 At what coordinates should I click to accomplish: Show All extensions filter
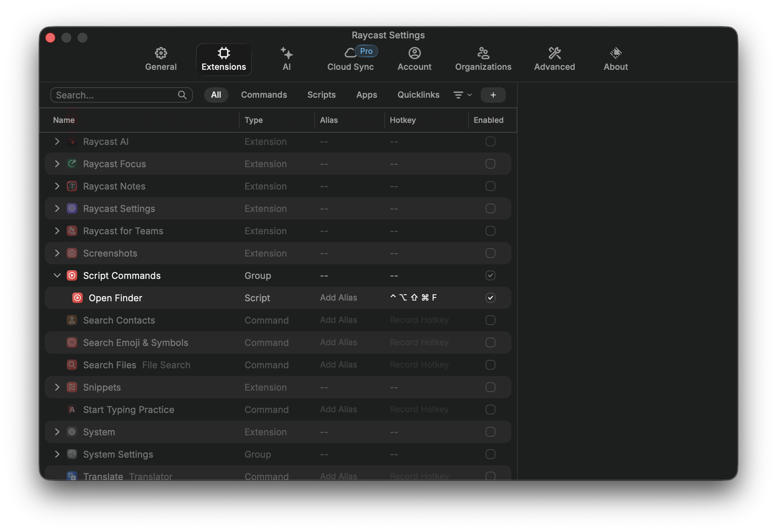(x=216, y=95)
